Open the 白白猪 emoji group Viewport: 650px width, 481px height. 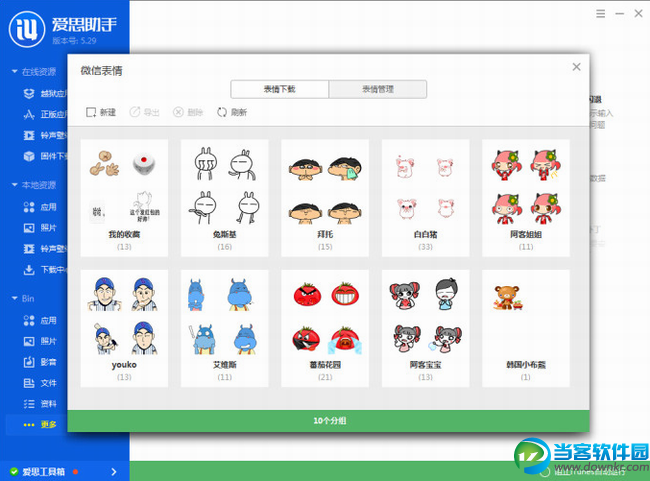[425, 198]
